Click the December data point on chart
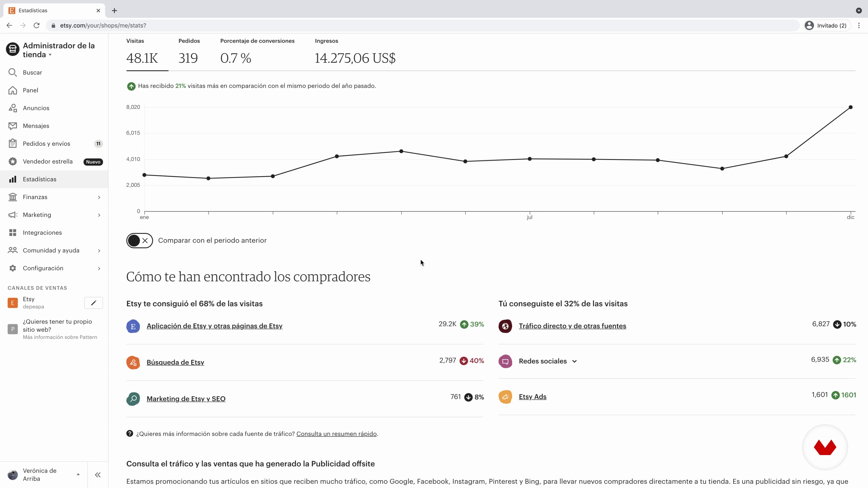The image size is (868, 488). point(850,107)
